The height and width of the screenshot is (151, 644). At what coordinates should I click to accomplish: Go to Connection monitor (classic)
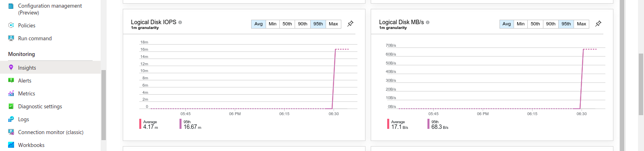[x=50, y=132]
